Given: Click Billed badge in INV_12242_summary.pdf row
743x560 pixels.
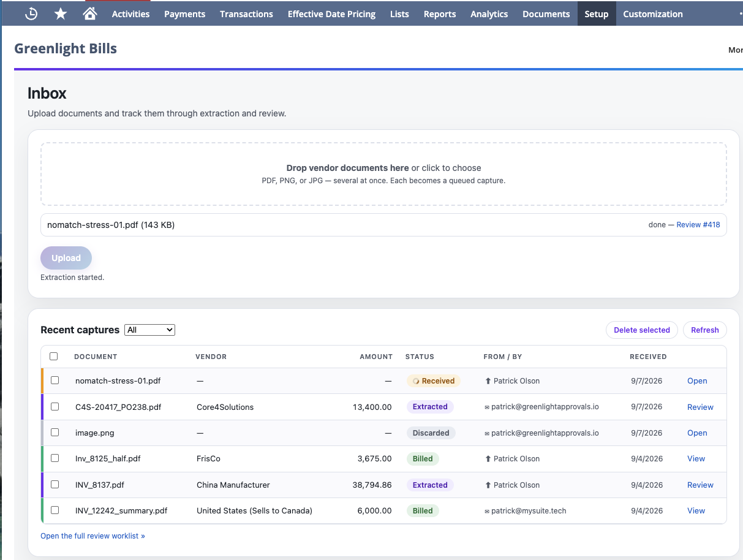Looking at the screenshot, I should [423, 510].
